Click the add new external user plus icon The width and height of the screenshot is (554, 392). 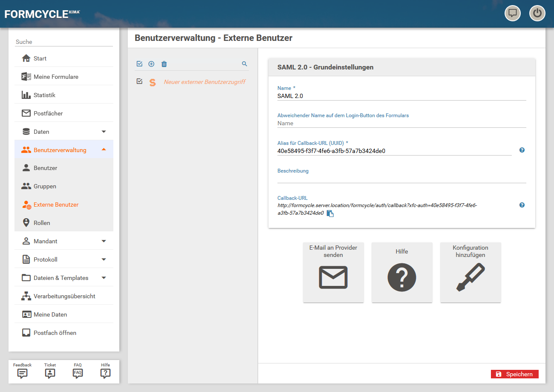(x=151, y=64)
